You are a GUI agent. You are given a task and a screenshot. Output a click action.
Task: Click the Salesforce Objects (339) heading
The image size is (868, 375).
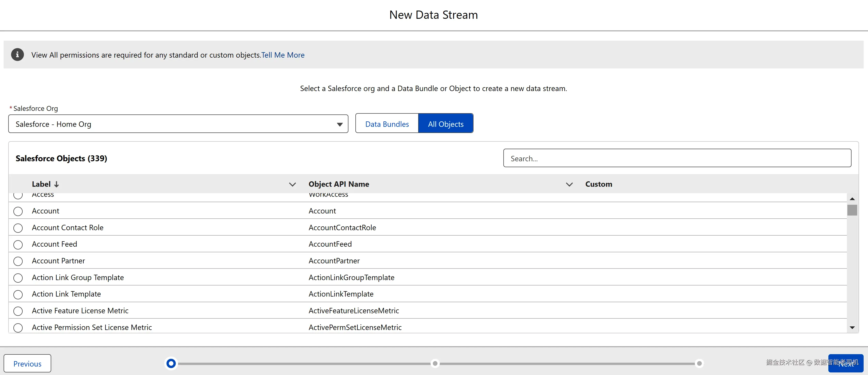[x=61, y=158]
